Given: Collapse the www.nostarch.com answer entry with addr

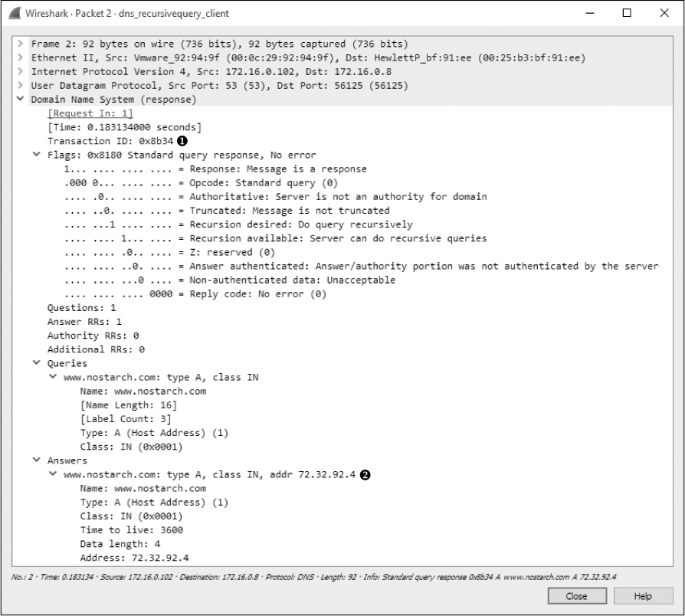Looking at the screenshot, I should [53, 474].
